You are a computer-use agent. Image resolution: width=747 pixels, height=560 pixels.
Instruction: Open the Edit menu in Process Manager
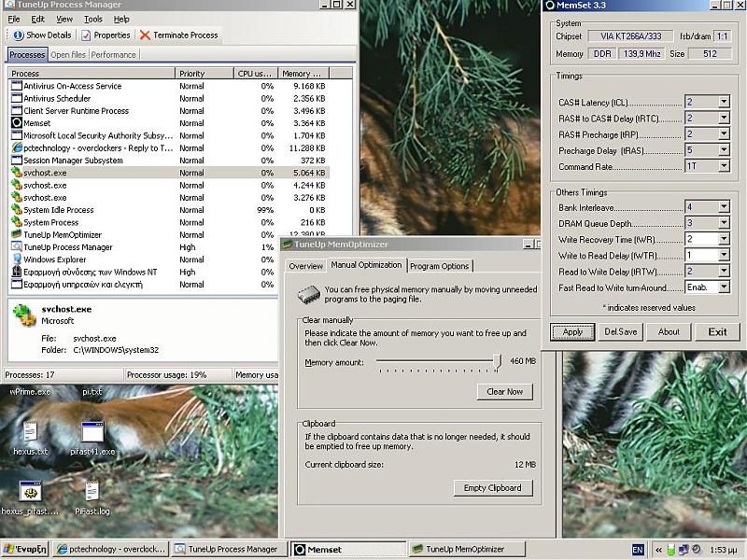(37, 19)
